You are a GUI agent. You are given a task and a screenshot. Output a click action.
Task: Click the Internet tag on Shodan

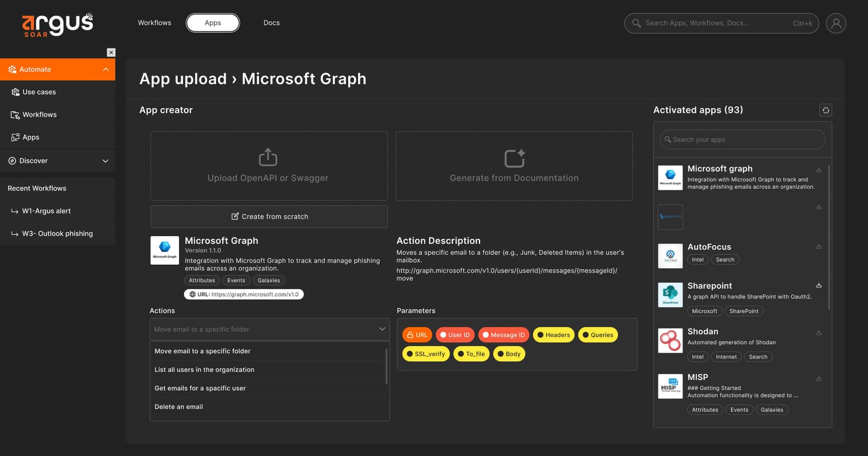[726, 357]
